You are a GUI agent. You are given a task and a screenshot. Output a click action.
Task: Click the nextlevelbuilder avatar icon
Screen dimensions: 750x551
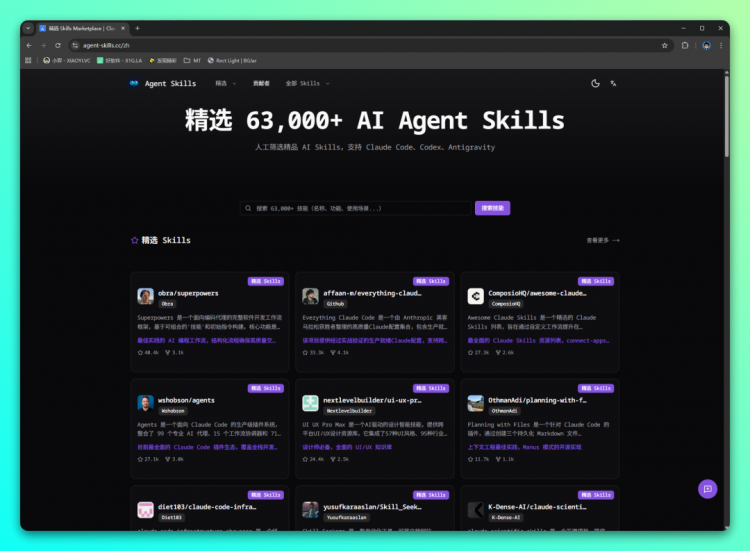point(310,403)
